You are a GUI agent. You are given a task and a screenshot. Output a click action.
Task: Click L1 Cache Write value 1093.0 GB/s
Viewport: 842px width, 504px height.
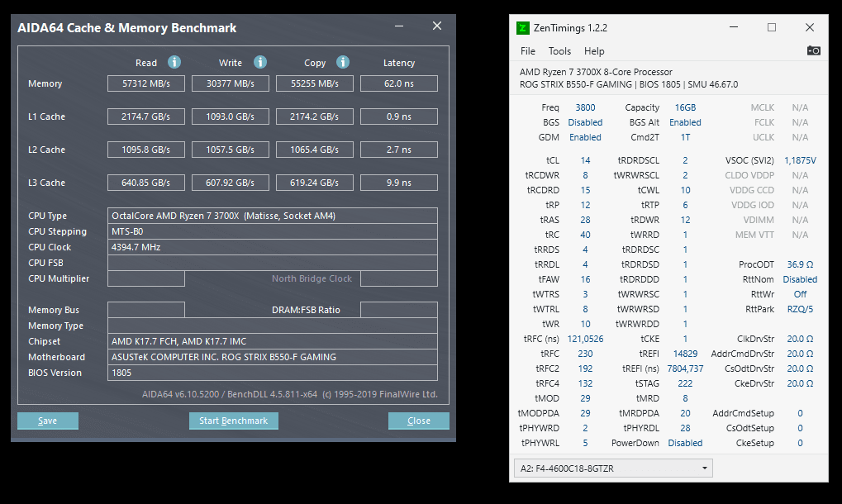(231, 116)
